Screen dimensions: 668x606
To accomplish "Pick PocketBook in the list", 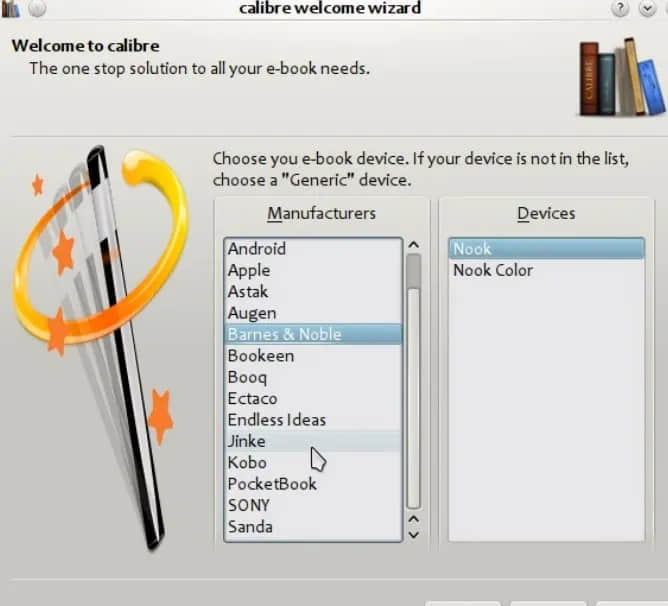I will (x=313, y=484).
